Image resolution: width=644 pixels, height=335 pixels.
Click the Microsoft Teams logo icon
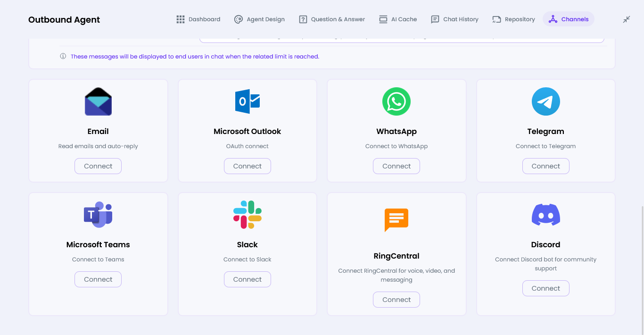pyautogui.click(x=98, y=215)
